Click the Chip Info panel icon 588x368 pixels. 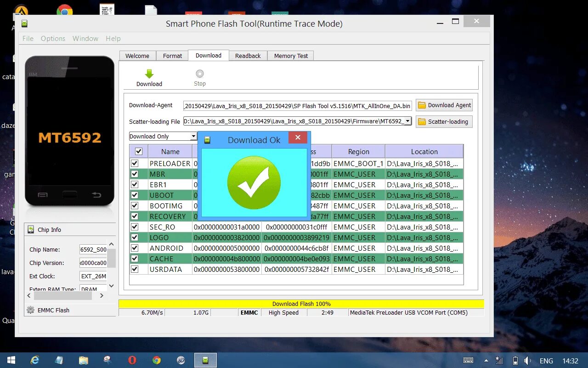point(31,230)
